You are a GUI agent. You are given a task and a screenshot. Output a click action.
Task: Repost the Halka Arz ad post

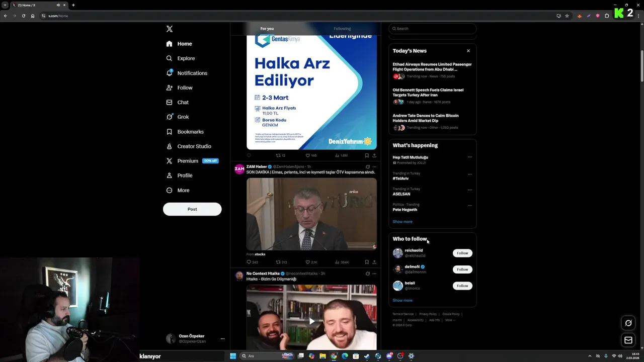point(280,155)
